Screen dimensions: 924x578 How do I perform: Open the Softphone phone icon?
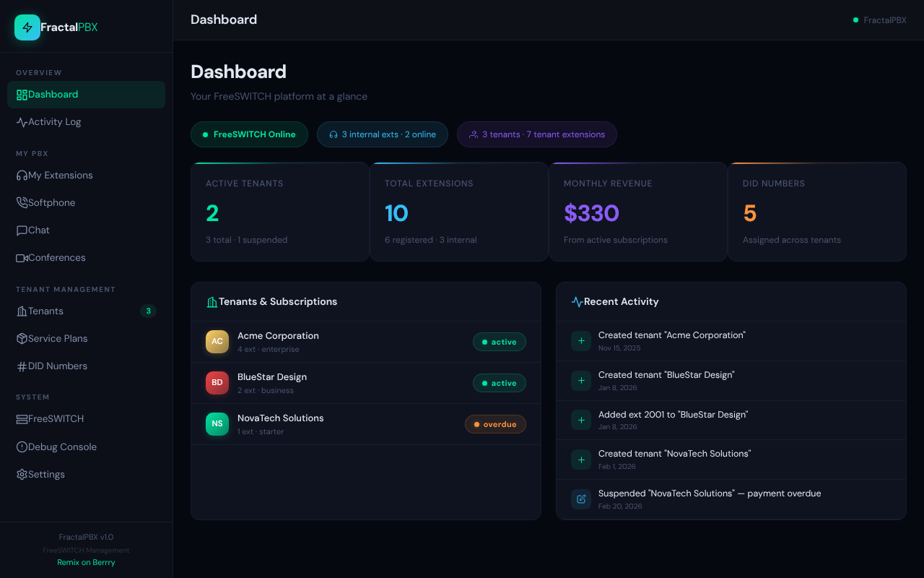(22, 203)
